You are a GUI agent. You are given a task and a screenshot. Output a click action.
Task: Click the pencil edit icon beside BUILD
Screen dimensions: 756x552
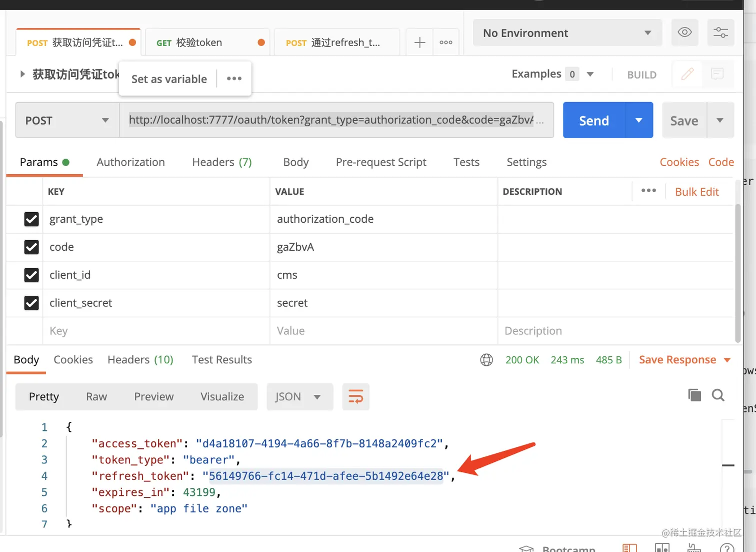[687, 74]
